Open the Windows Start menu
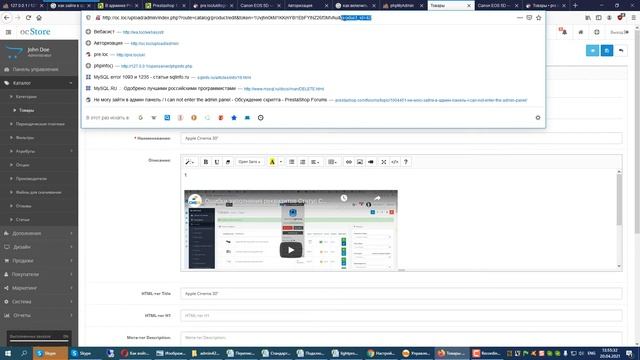Viewport: 640px width, 360px height. pyautogui.click(x=8, y=353)
